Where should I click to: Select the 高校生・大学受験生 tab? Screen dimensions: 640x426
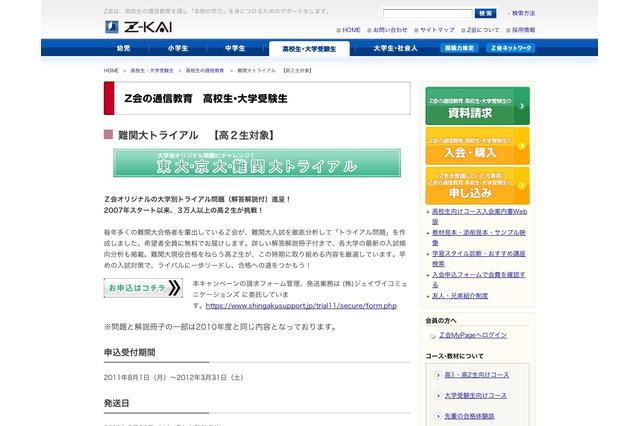[309, 49]
